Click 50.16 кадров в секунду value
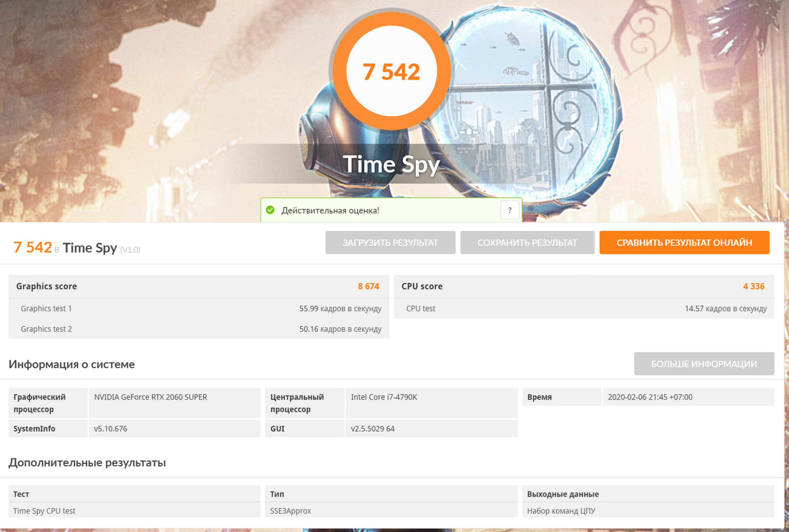Image resolution: width=789 pixels, height=532 pixels. pyautogui.click(x=341, y=329)
